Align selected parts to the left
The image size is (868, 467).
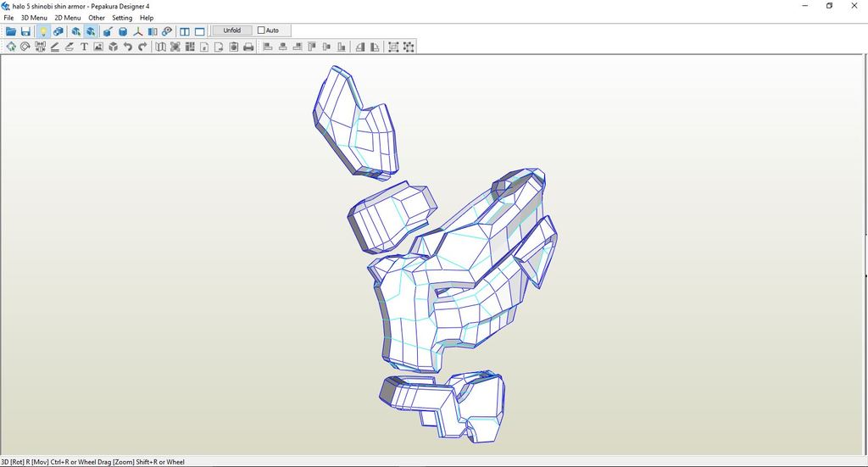point(268,47)
